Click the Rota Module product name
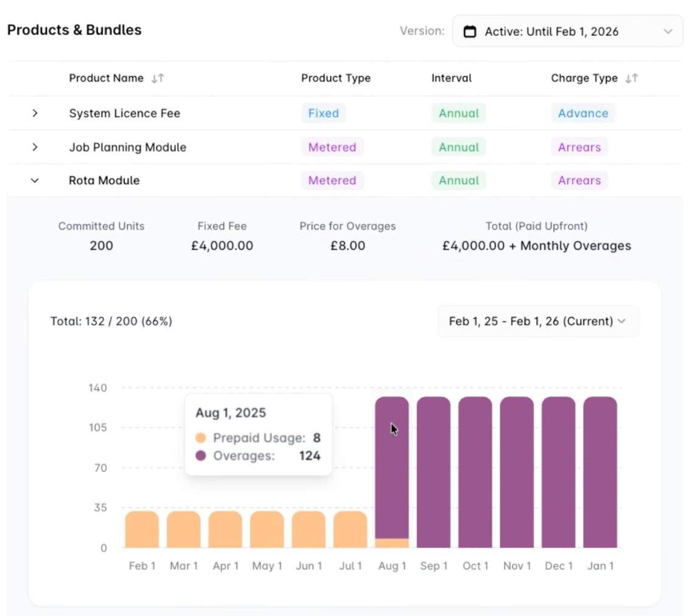This screenshot has width=690, height=616. point(104,180)
